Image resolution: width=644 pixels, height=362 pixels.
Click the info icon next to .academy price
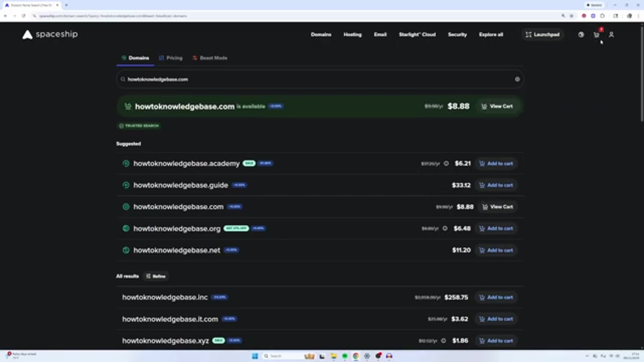click(446, 163)
